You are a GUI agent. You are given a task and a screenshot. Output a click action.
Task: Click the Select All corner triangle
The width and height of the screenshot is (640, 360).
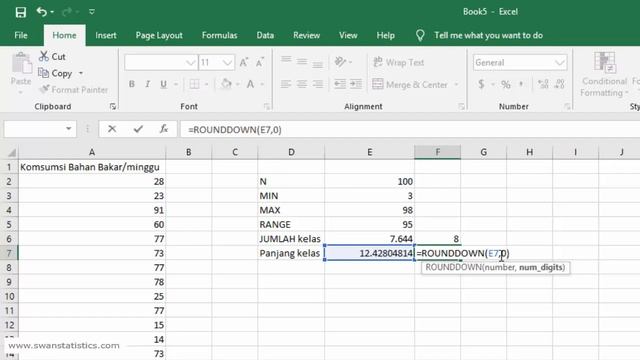point(11,153)
